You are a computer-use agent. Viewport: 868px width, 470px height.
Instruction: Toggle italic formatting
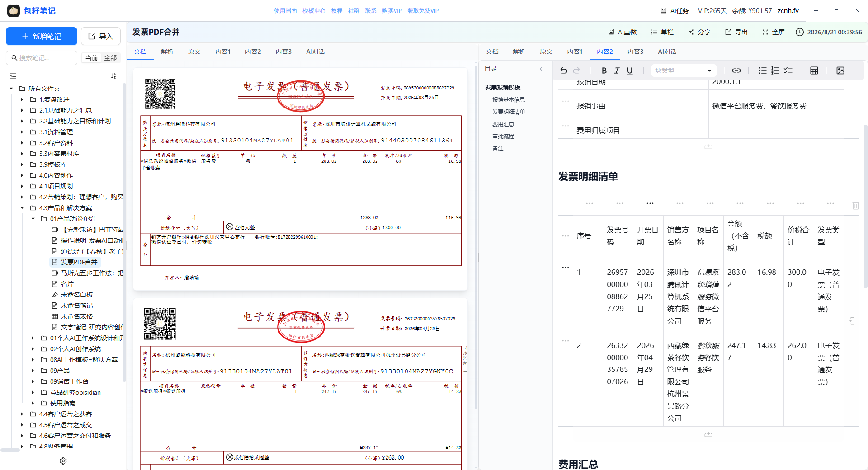pos(617,70)
